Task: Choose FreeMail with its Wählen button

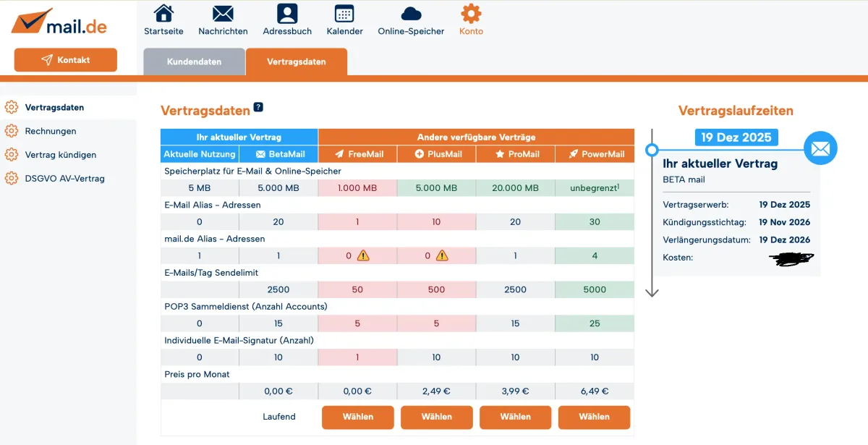Action: click(x=358, y=417)
